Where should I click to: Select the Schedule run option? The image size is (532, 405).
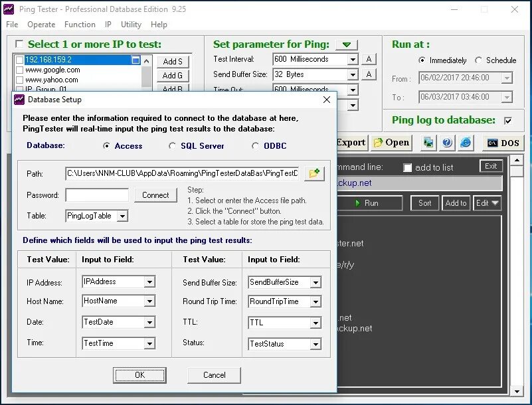pos(478,60)
